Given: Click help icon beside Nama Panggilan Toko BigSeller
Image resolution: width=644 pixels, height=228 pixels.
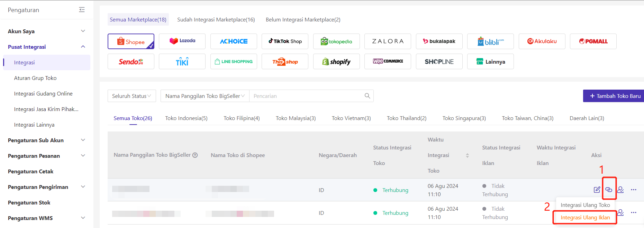Looking at the screenshot, I should click(195, 155).
